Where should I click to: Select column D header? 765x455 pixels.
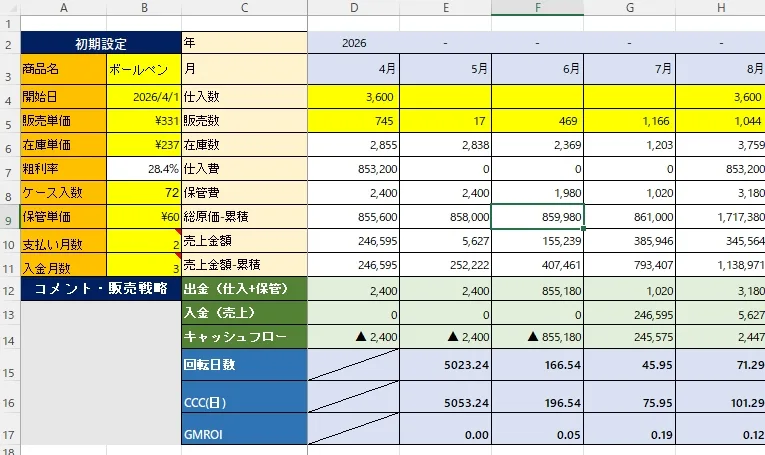[x=354, y=7]
